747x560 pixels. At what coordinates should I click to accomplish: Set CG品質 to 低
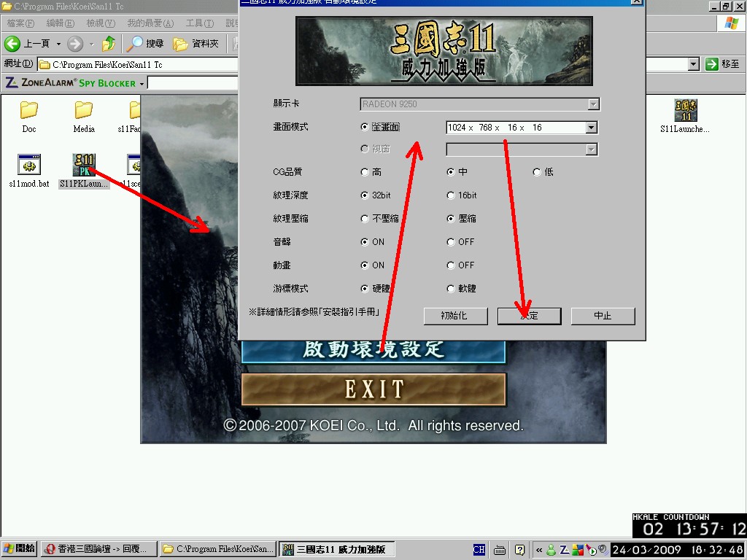[x=537, y=172]
